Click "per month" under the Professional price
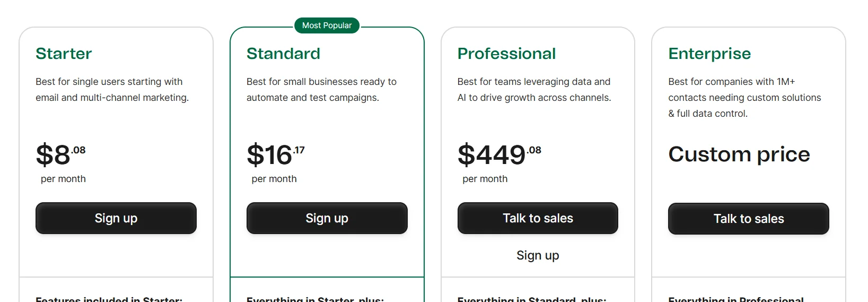Screen dimensions: 868x302 (x=485, y=179)
